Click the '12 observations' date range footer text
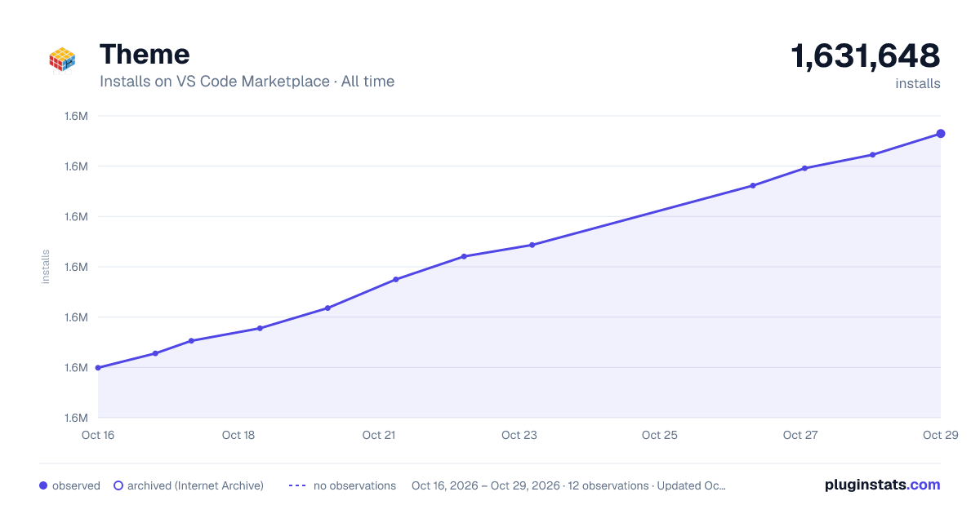Screen dimensions: 980x514 [568, 485]
